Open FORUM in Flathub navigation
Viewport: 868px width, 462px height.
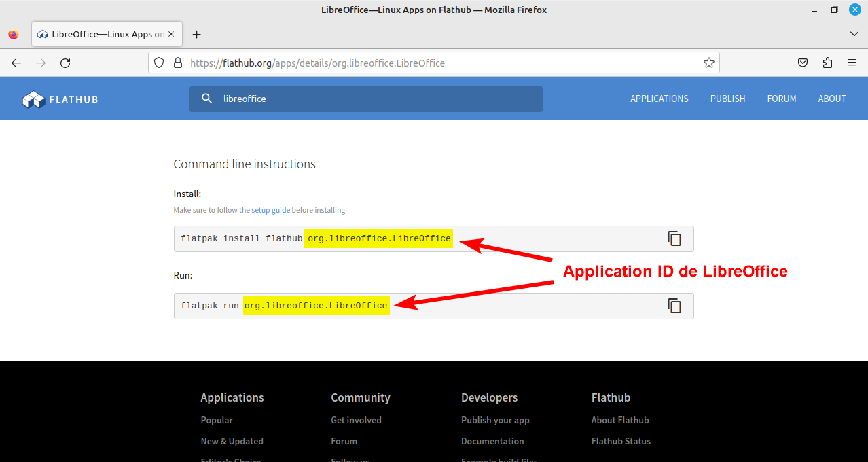[782, 99]
